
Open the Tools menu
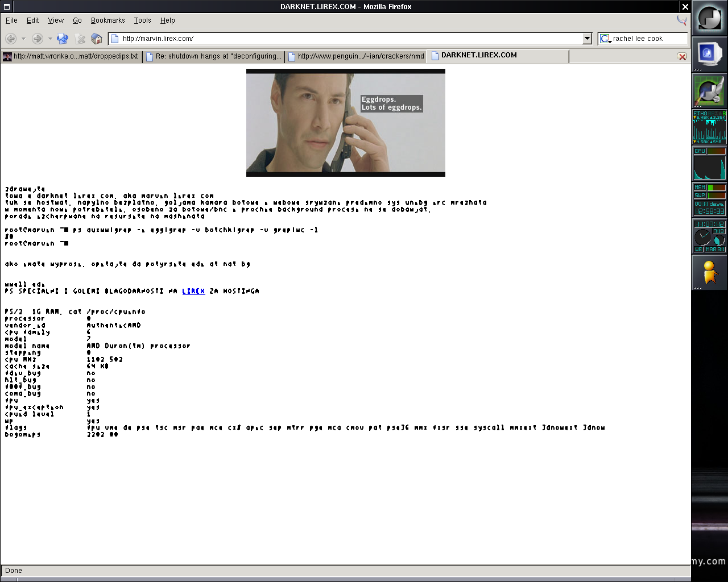point(143,20)
